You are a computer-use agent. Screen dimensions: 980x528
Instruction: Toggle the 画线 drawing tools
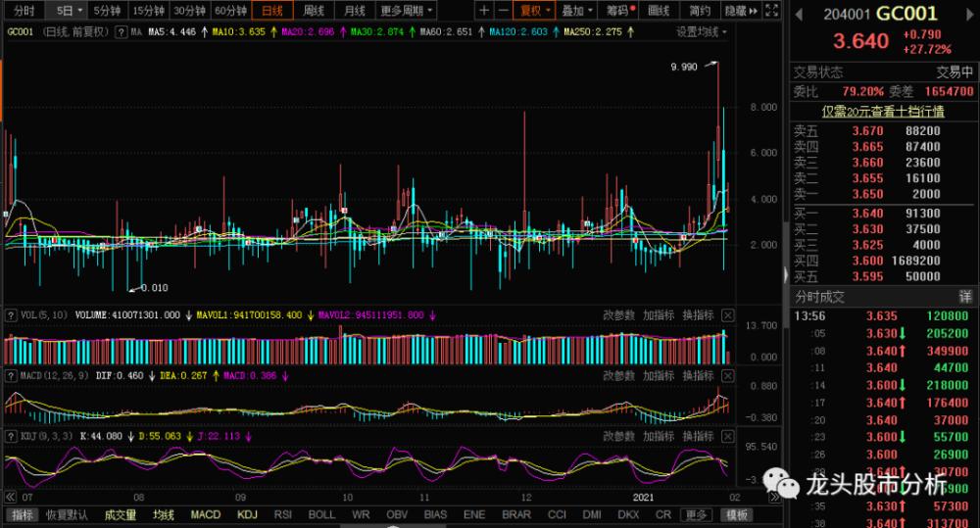pyautogui.click(x=660, y=11)
